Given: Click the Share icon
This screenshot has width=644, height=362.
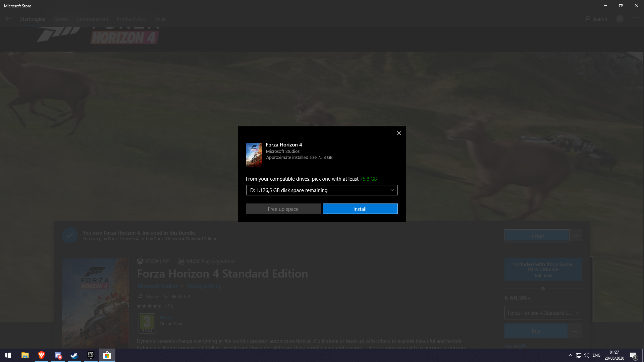Looking at the screenshot, I should pos(140,296).
